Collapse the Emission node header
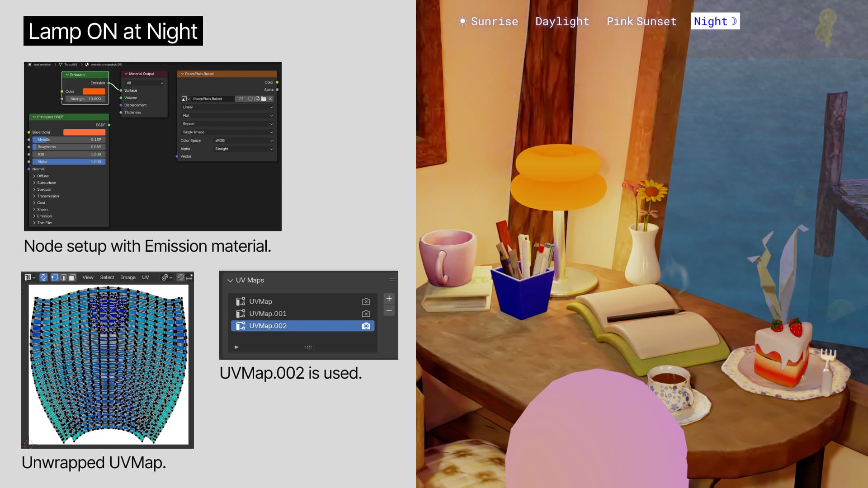 [x=67, y=75]
